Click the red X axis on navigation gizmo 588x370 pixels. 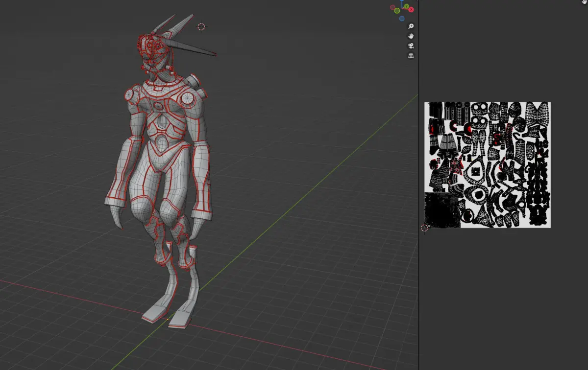411,9
